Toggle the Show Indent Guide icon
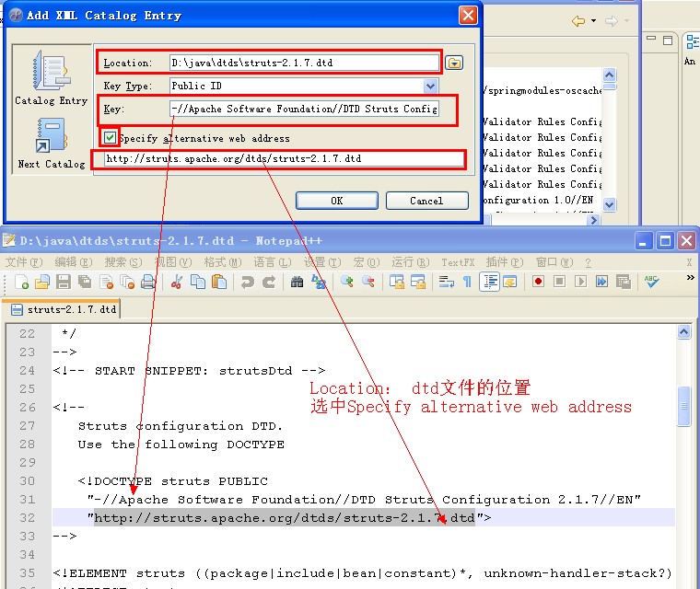This screenshot has height=589, width=700. coord(489,282)
